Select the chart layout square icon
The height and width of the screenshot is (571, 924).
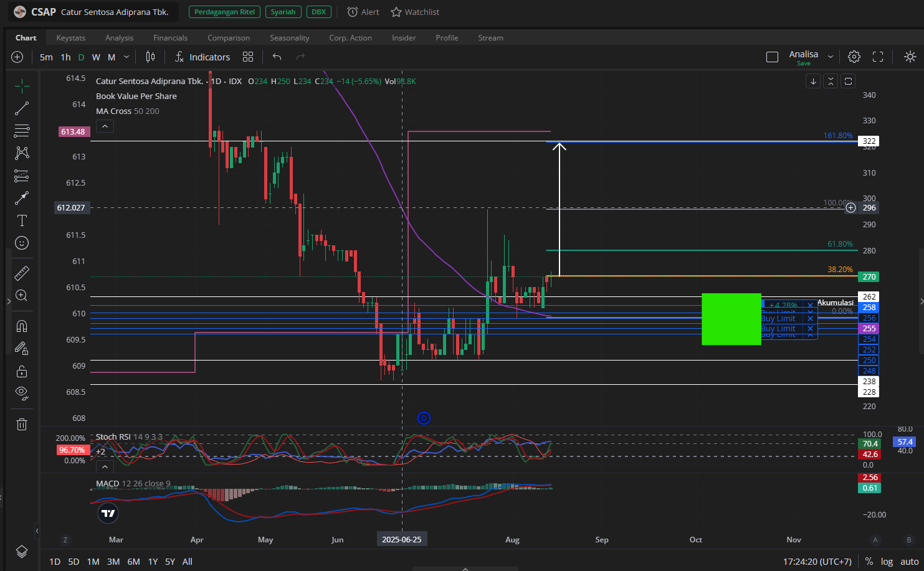click(x=772, y=57)
